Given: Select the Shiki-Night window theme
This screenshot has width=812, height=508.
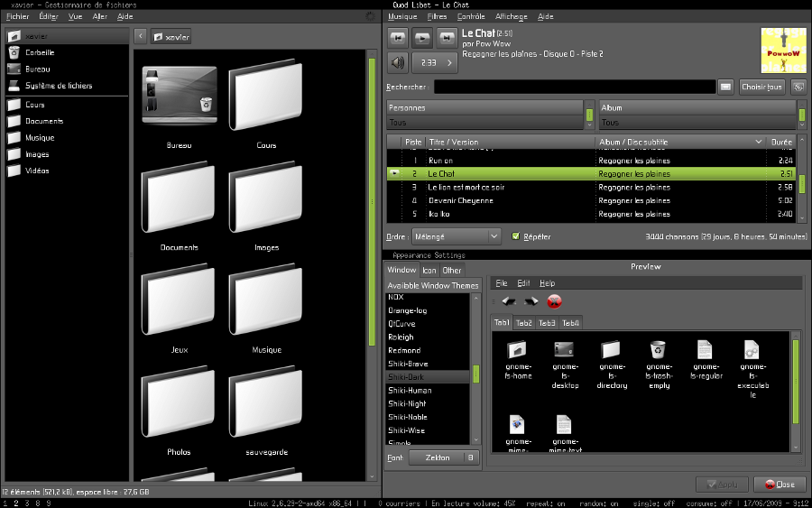Looking at the screenshot, I should (x=428, y=404).
